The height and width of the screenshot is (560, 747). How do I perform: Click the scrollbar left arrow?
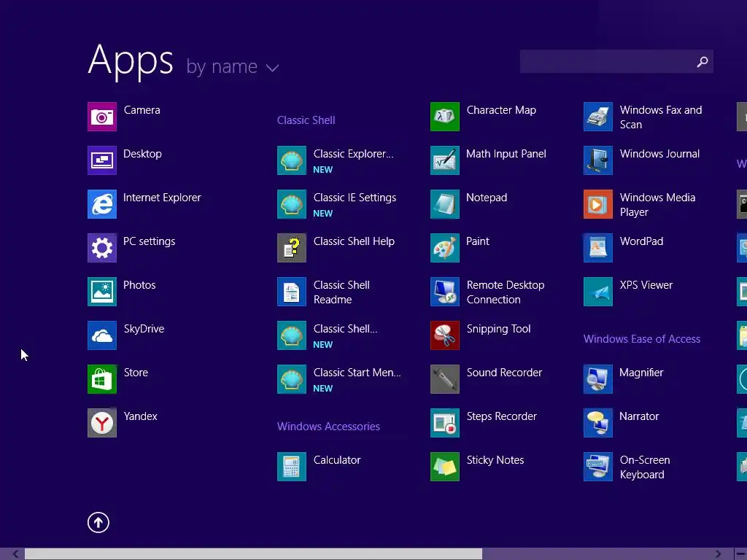16,554
